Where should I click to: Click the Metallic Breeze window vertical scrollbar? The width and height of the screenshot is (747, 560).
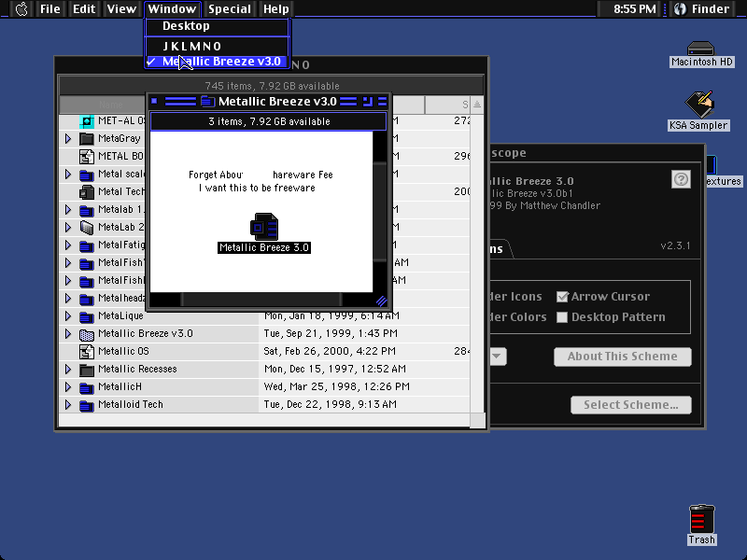coord(380,212)
